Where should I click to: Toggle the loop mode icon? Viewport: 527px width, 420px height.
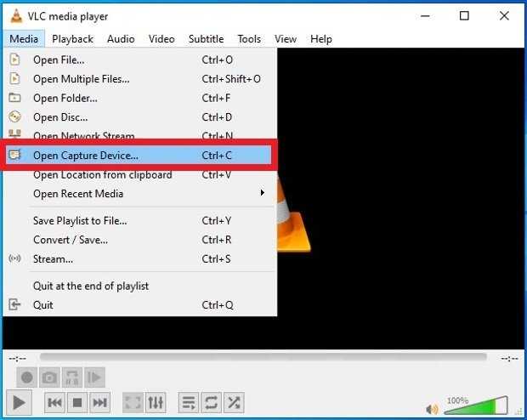211,402
